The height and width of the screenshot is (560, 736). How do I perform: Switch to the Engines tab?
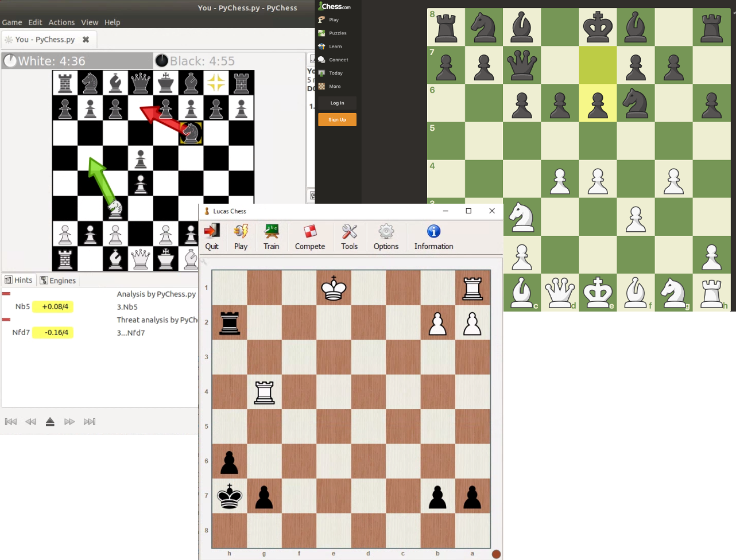tap(58, 280)
